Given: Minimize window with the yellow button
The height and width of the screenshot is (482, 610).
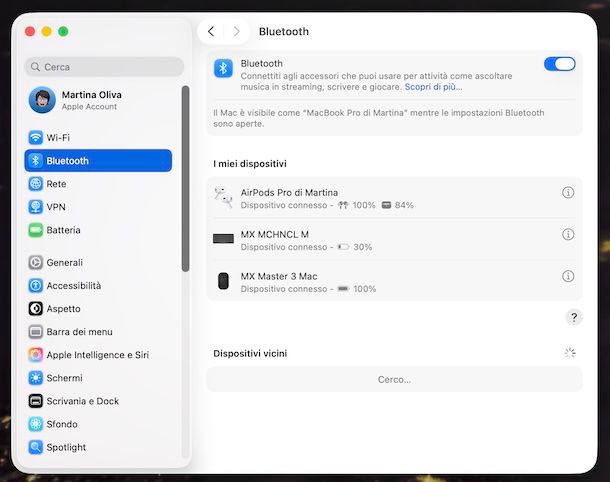Looking at the screenshot, I should [47, 32].
